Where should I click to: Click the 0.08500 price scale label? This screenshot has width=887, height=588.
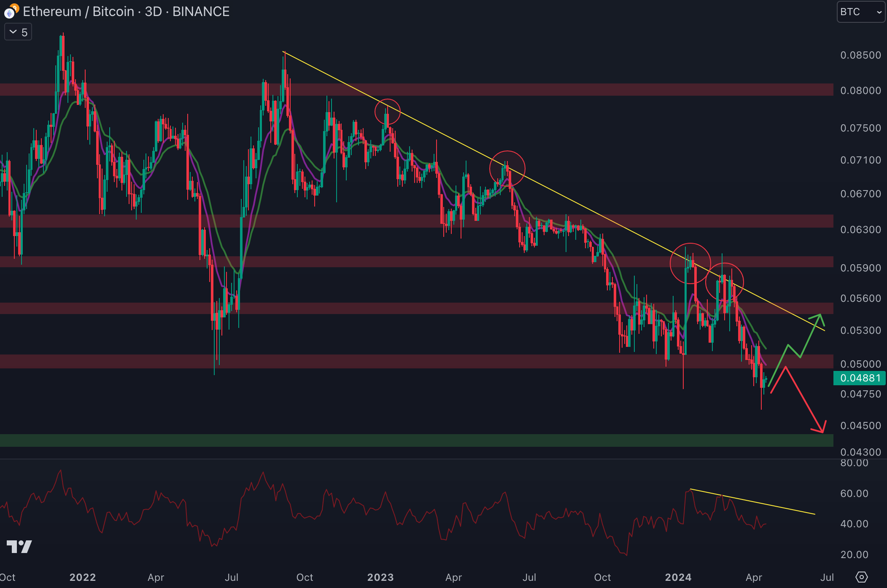point(860,55)
